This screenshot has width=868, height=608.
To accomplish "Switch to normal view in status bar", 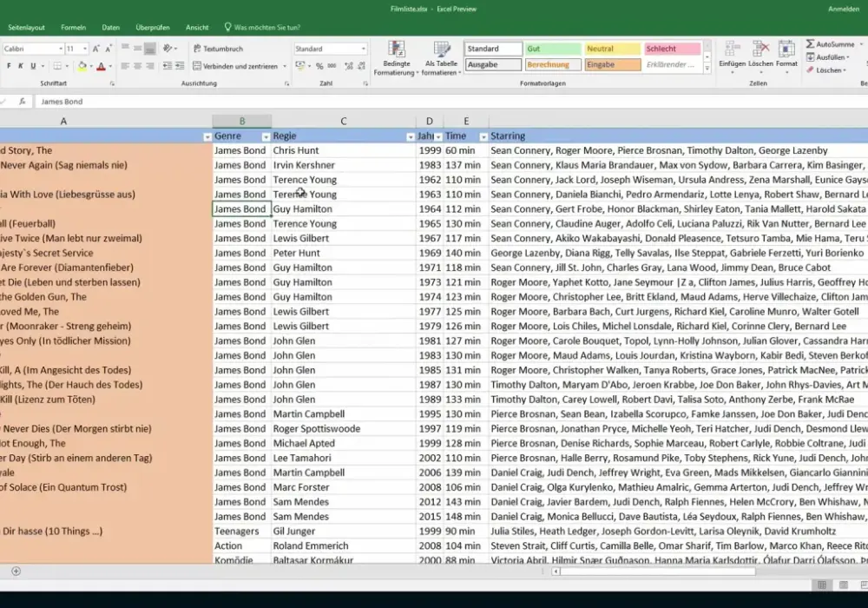I will point(822,585).
